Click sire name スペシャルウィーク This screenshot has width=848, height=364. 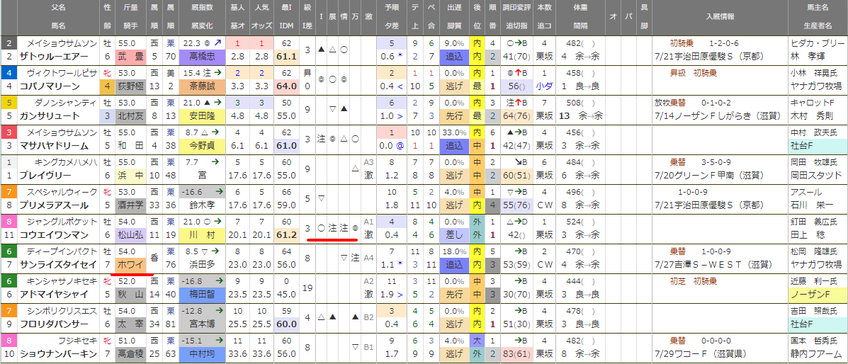63,192
